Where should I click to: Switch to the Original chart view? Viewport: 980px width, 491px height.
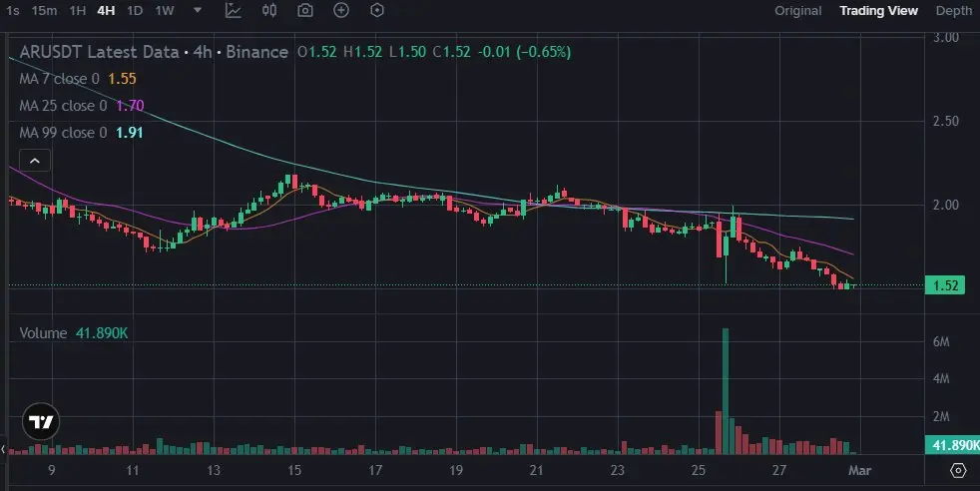click(x=798, y=11)
